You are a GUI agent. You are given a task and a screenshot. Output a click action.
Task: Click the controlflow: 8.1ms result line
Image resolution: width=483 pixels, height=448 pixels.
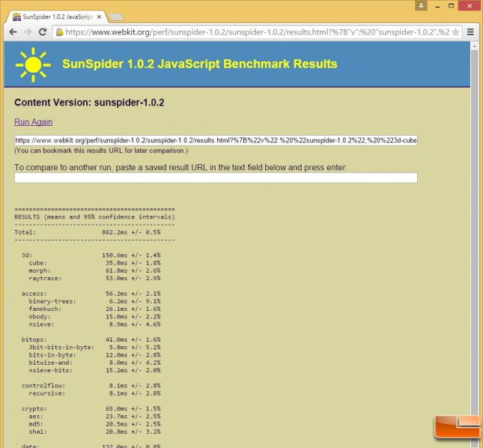point(91,386)
